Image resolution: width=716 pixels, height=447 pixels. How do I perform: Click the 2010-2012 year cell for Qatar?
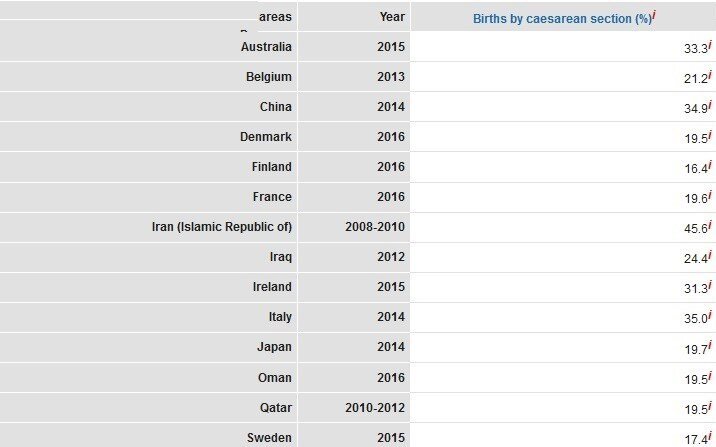[376, 408]
